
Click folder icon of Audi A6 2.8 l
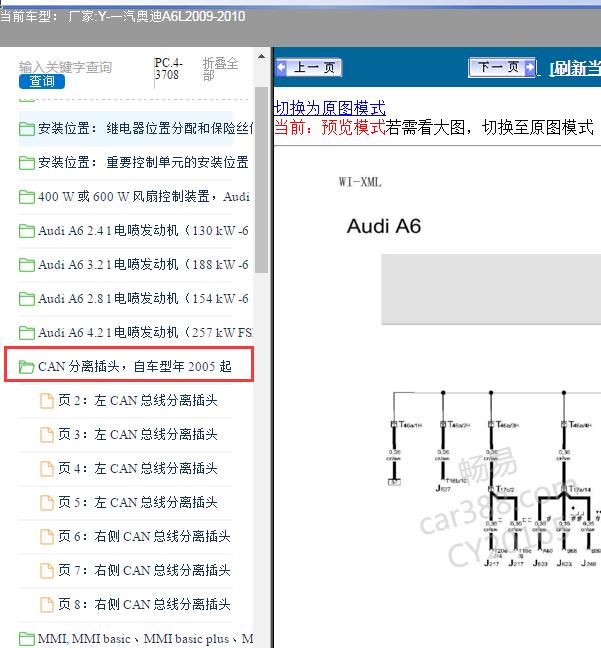click(x=27, y=298)
